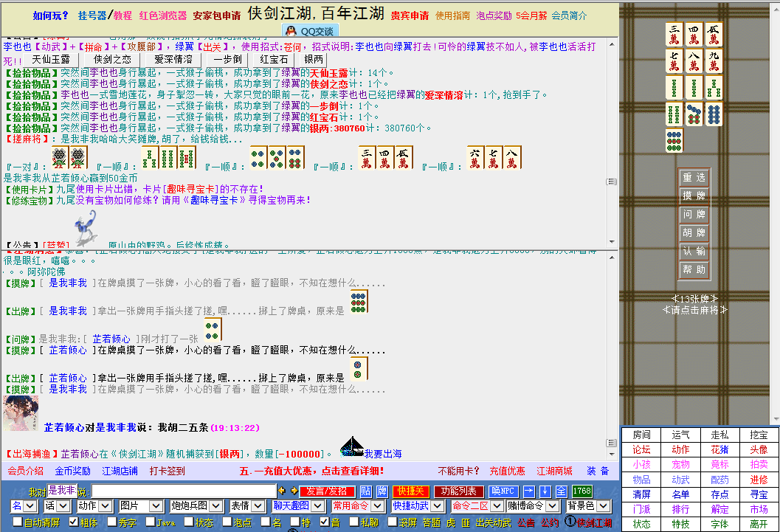This screenshot has height=532, width=780.
Task: Select the seven-dot tile with diagonal blue dots
Action: click(694, 114)
